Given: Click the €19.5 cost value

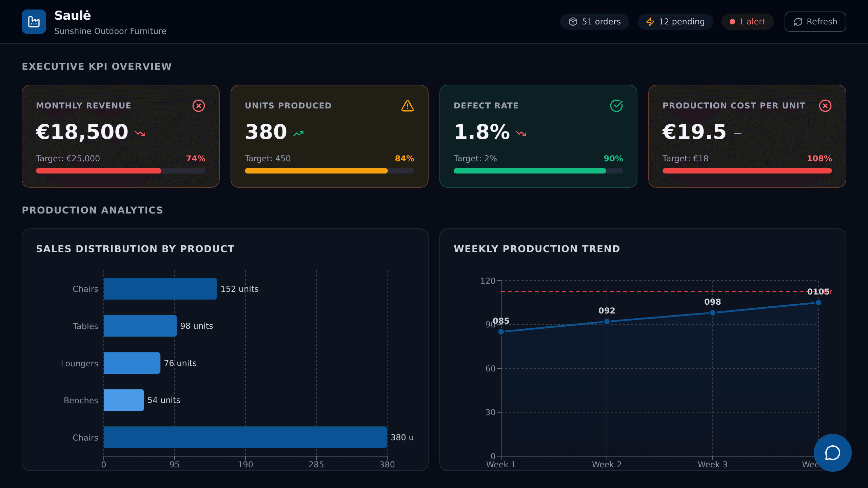Looking at the screenshot, I should tap(694, 132).
